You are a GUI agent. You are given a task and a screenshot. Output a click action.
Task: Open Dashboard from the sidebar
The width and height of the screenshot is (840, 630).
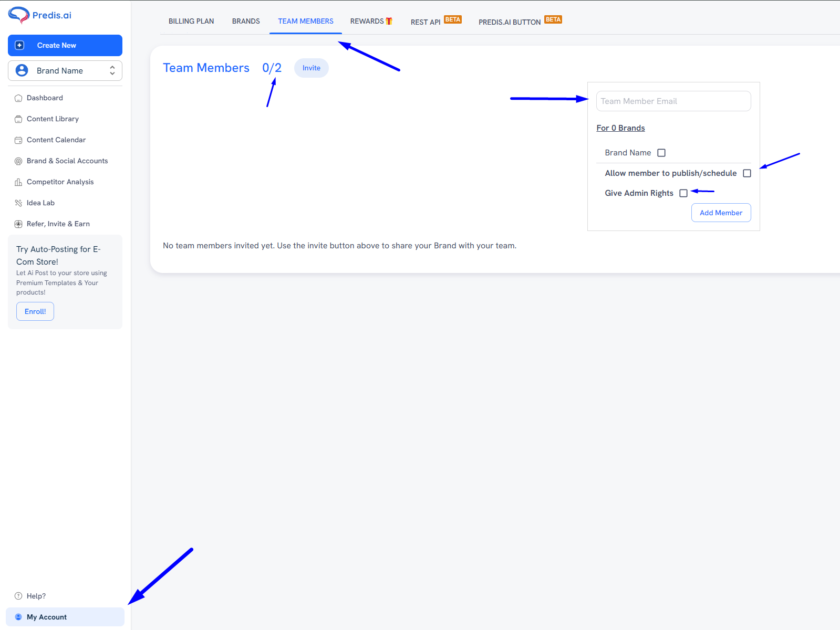(x=65, y=98)
